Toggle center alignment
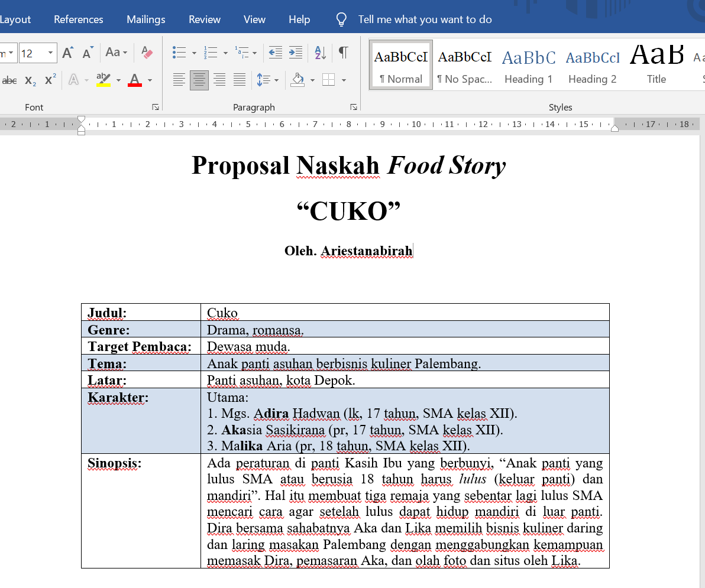The height and width of the screenshot is (588, 705). 199,80
